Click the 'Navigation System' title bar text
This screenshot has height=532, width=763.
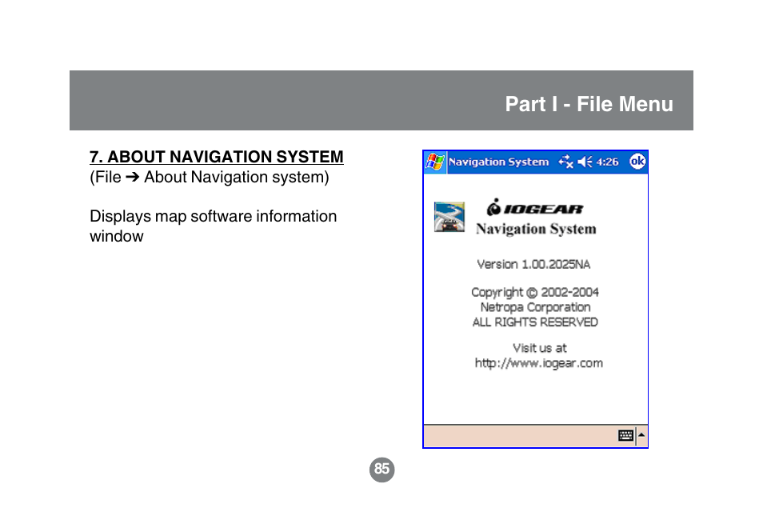pyautogui.click(x=499, y=162)
